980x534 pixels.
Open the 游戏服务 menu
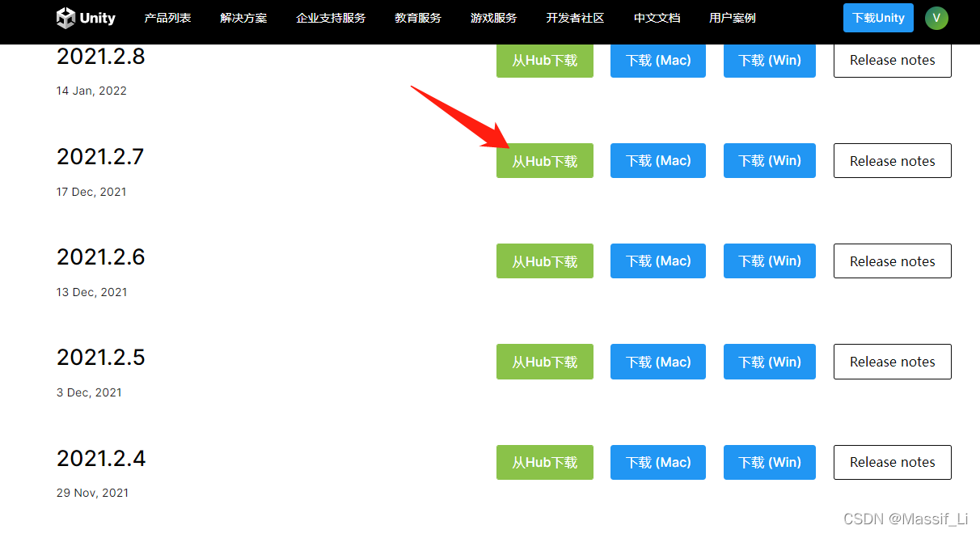pyautogui.click(x=493, y=18)
